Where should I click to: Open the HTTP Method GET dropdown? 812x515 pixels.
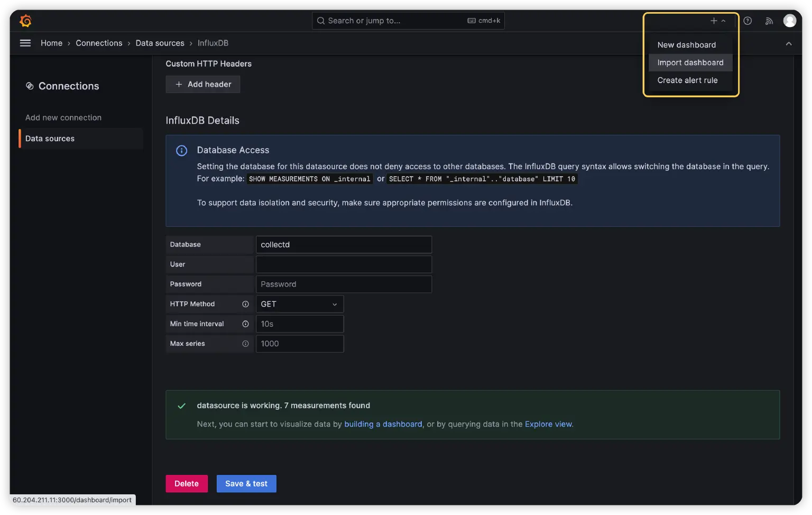[299, 304]
